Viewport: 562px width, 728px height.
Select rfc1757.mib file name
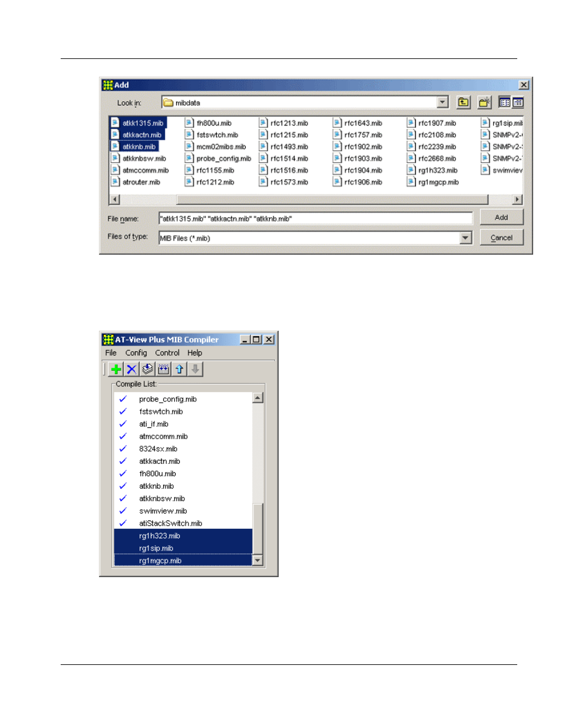coord(363,135)
